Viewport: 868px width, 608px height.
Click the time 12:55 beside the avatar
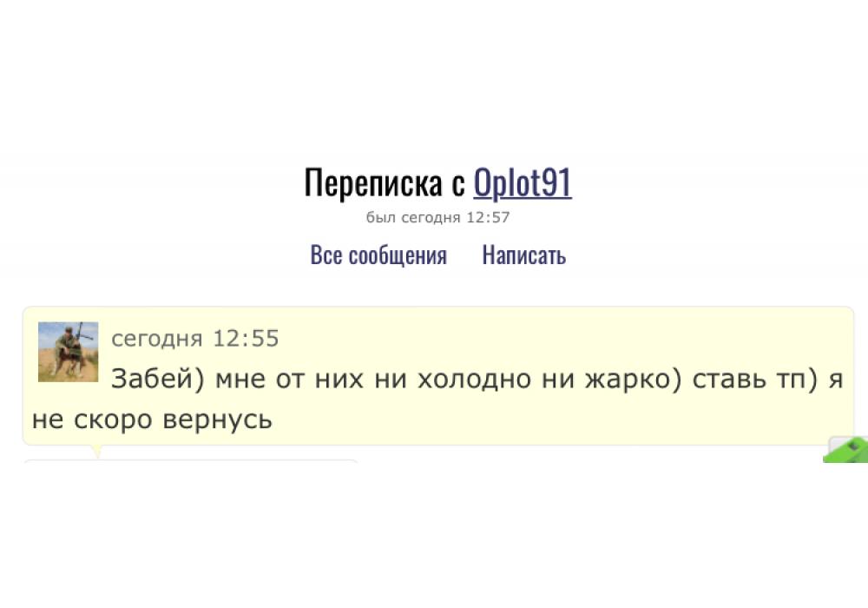point(246,339)
